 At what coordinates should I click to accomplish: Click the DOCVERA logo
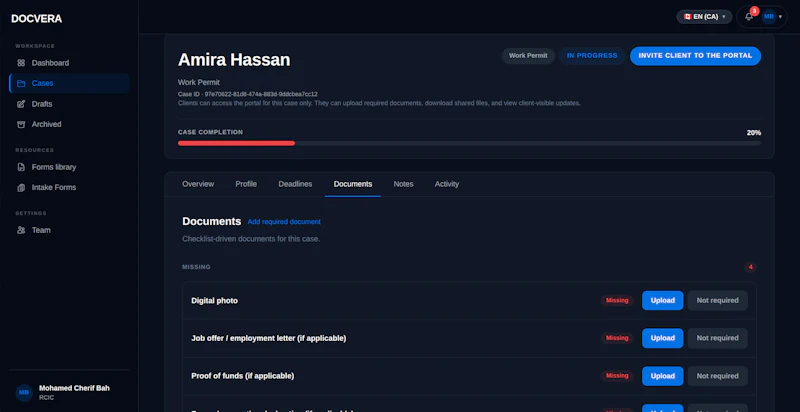click(36, 19)
